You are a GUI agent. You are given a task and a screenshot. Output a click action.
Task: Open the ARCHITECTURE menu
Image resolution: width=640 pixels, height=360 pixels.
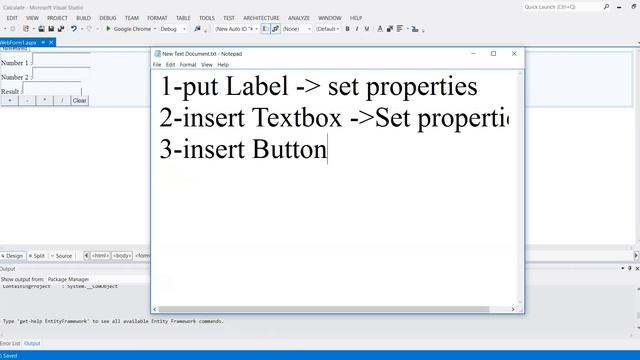261,18
